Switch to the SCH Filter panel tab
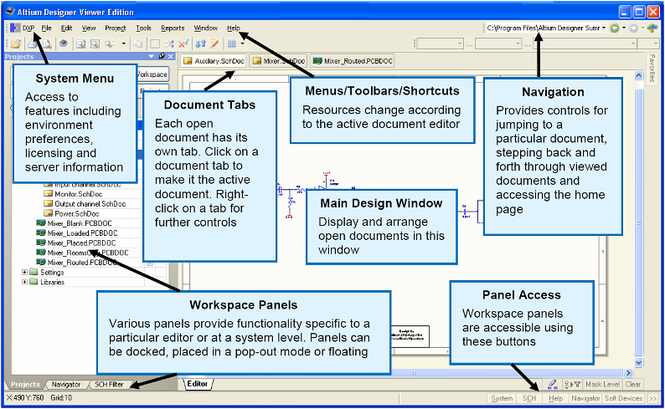Screen dimensions: 665x409 pyautogui.click(x=109, y=384)
